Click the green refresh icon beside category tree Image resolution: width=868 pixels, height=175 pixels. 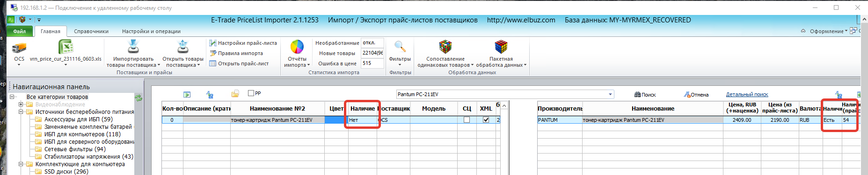point(139,98)
